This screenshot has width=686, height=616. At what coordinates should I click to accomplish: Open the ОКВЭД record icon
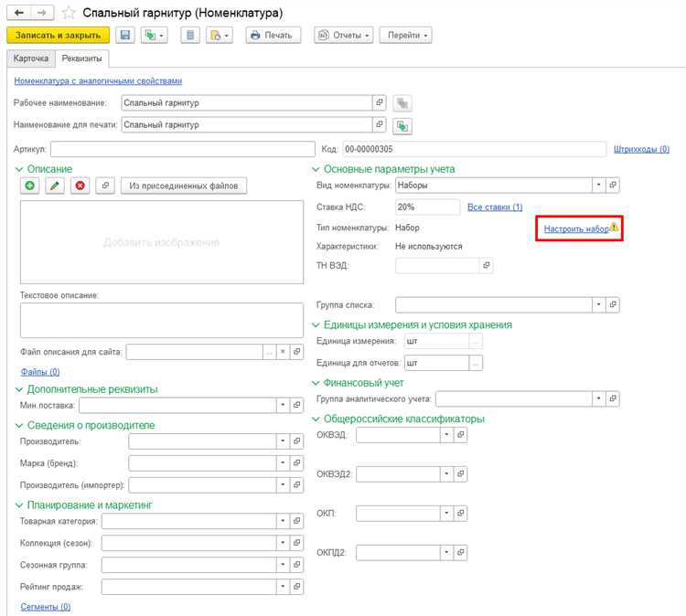click(460, 434)
